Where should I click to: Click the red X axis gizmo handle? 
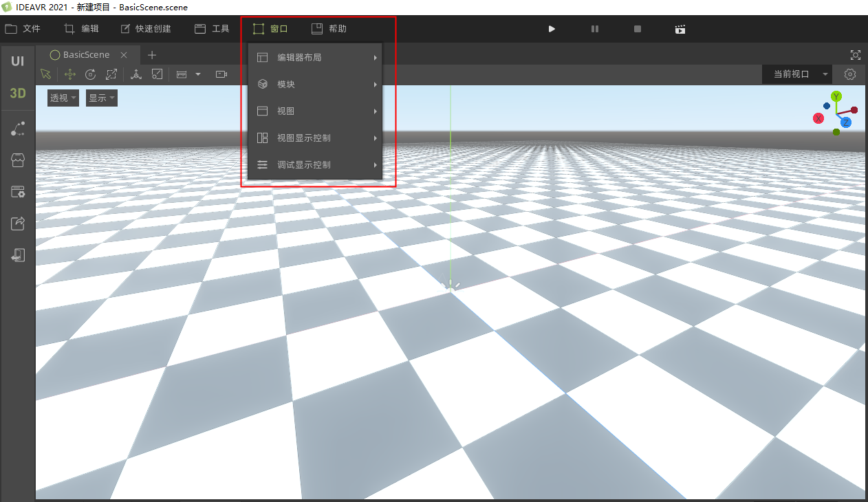pyautogui.click(x=818, y=118)
